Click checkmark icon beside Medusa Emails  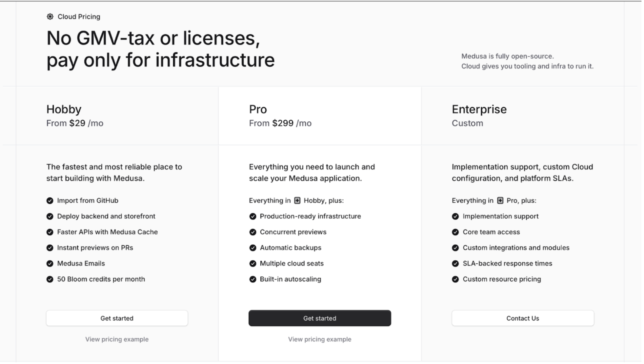[x=50, y=264]
